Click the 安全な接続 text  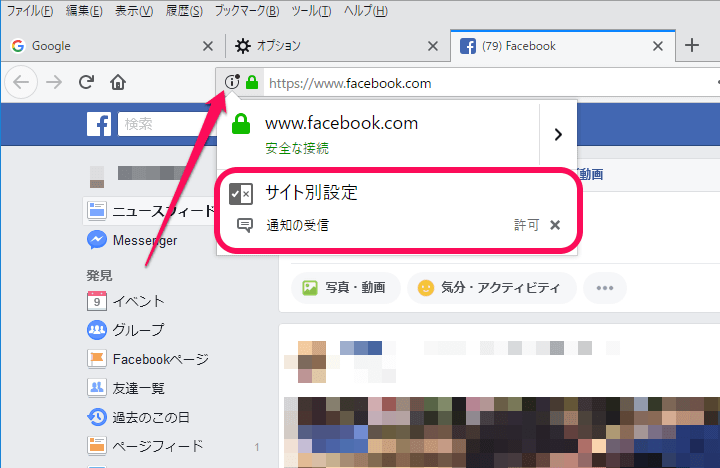click(297, 148)
